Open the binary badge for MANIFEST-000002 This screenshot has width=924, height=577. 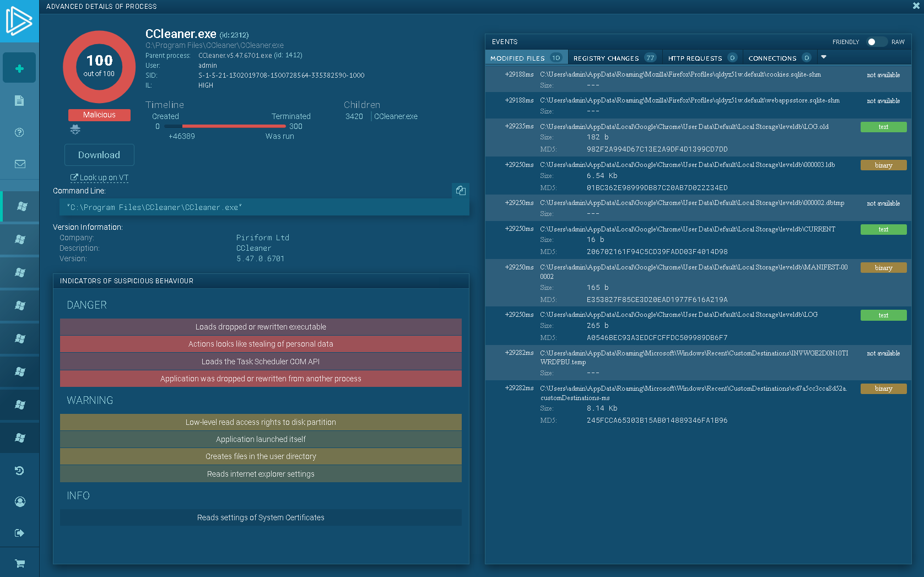[x=883, y=268]
